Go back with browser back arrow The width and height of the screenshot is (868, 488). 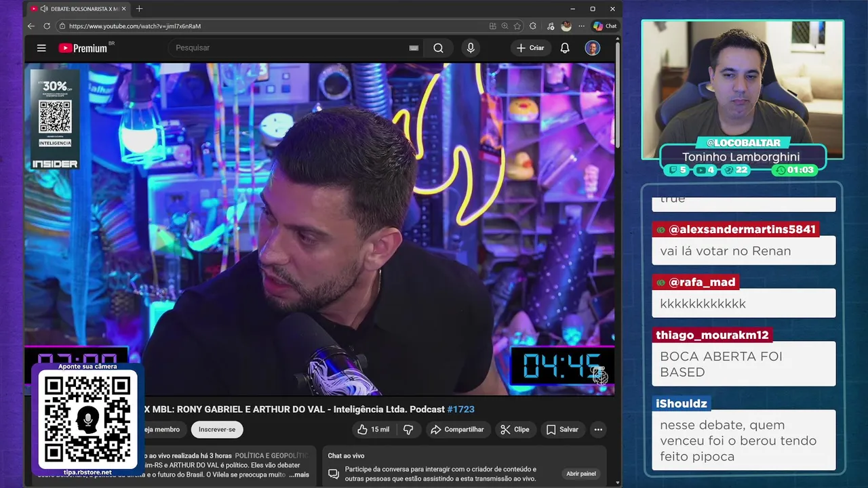tap(31, 26)
